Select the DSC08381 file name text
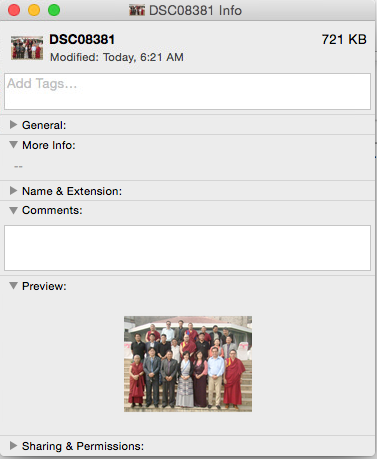 82,40
